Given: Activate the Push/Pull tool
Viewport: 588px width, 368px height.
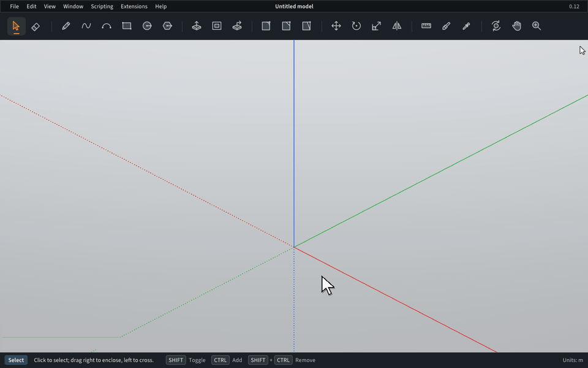Looking at the screenshot, I should pos(197,26).
